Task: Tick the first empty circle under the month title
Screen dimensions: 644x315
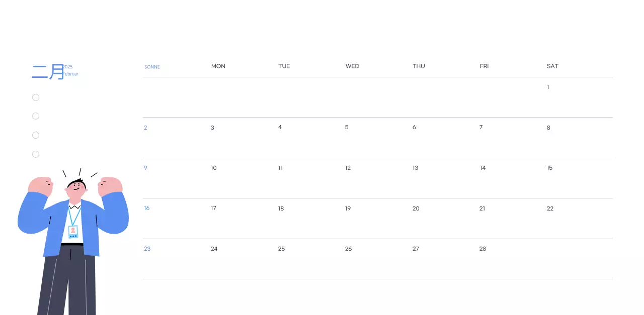Action: pos(36,97)
